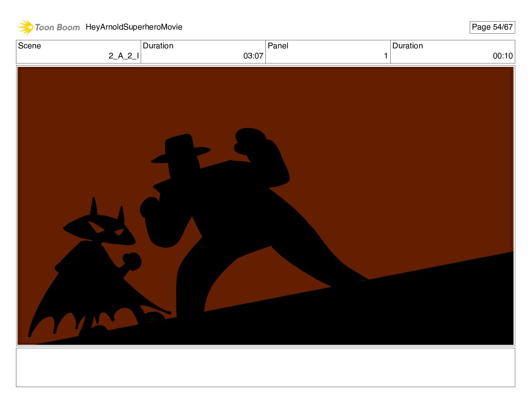Select the HeyArnoldSuperheroMovie project title
Screen dimensions: 532x411
pos(134,27)
